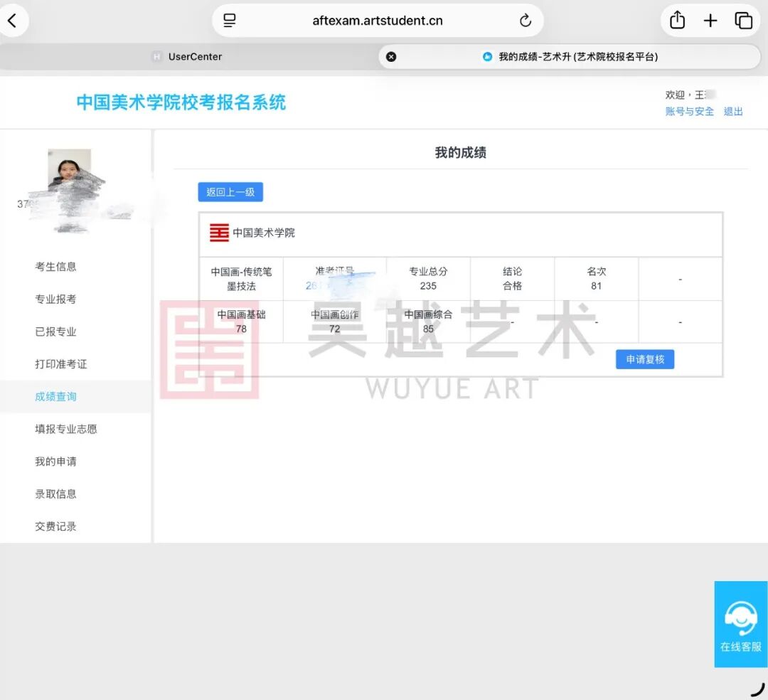Show all open tabs overview
The height and width of the screenshot is (700, 768).
coord(744,21)
